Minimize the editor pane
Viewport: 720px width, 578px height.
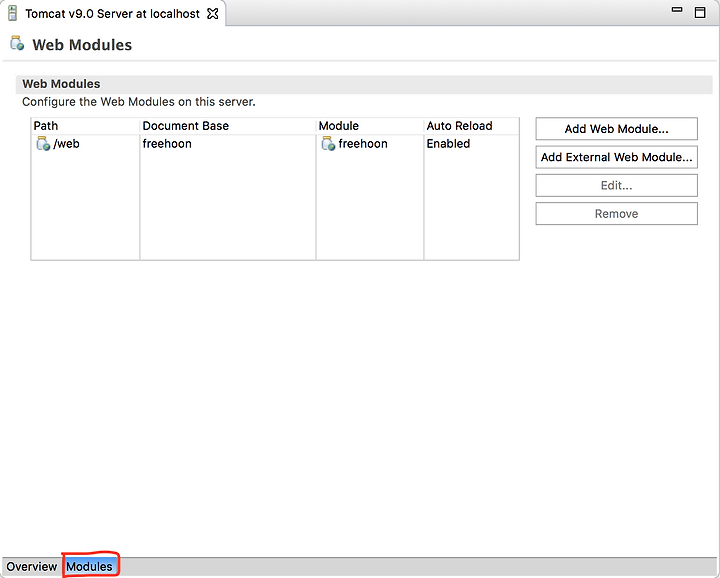coord(677,10)
